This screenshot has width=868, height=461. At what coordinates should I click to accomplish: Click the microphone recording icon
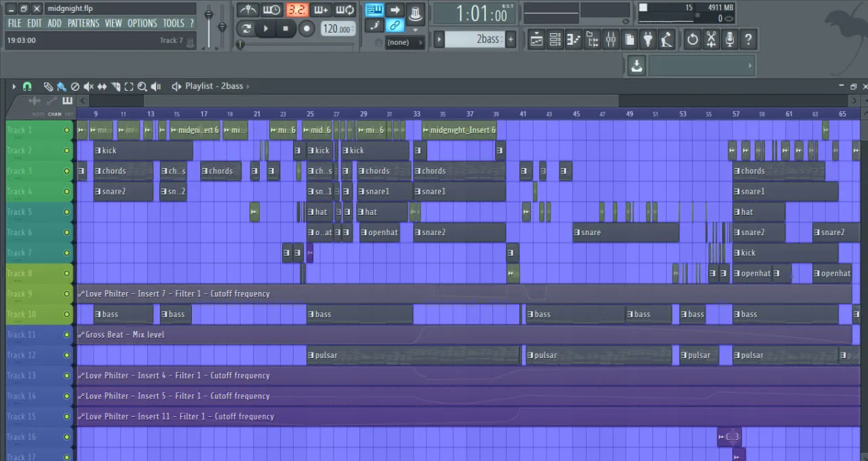tap(730, 40)
